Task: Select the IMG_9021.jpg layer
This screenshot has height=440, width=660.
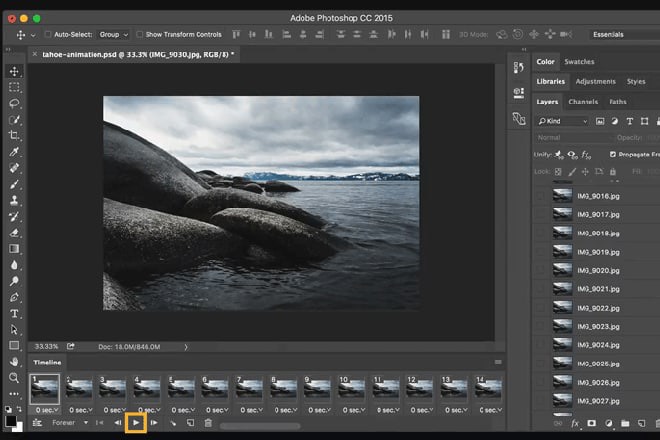Action: tap(596, 289)
